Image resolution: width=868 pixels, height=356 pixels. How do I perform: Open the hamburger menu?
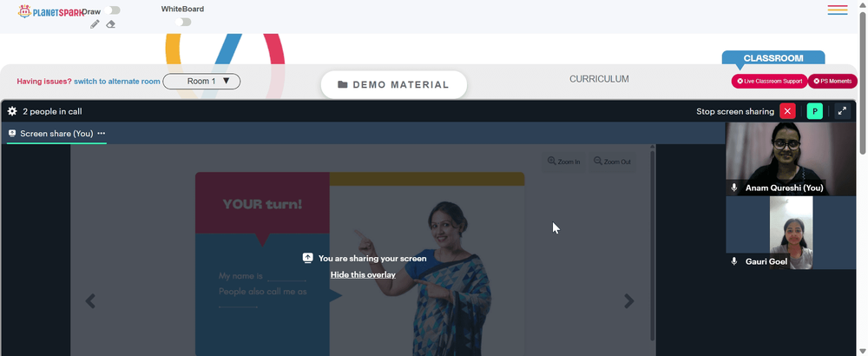(x=838, y=10)
